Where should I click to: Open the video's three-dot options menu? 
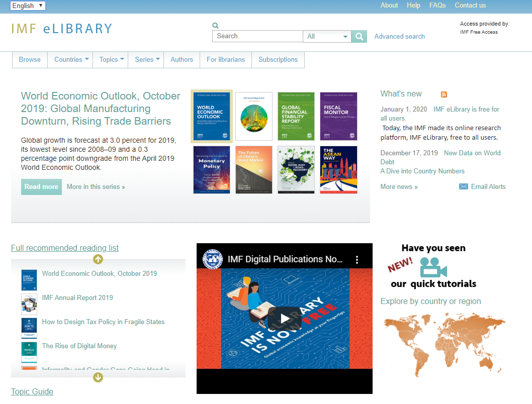(357, 260)
